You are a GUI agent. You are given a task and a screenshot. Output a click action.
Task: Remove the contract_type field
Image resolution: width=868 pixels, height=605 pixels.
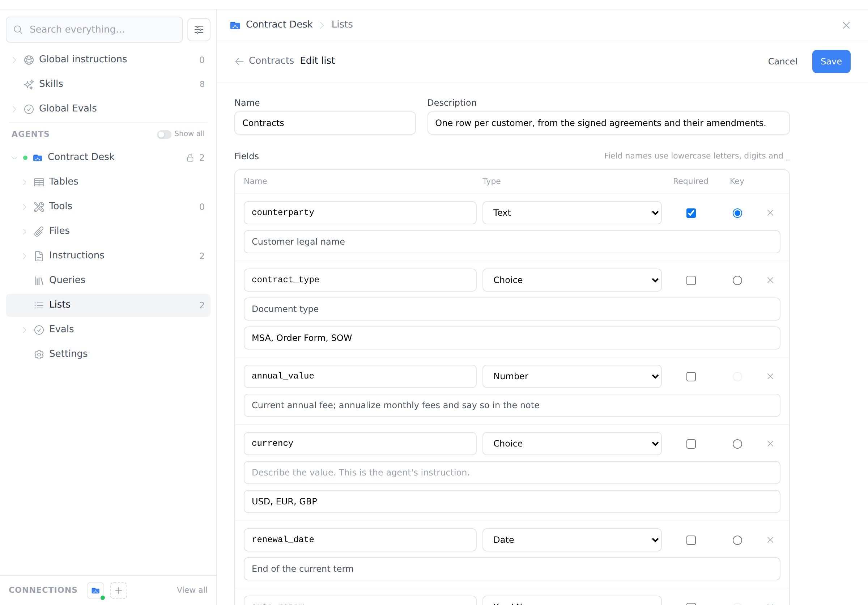(x=770, y=280)
